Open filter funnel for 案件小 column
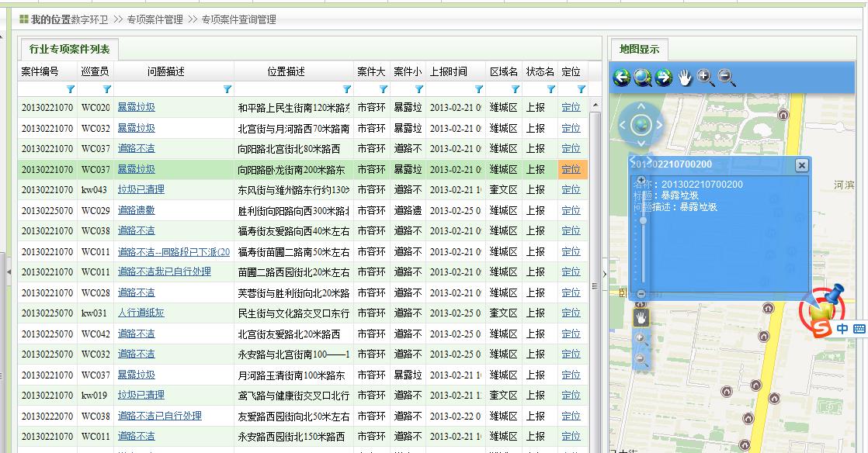The width and height of the screenshot is (868, 453). 419,89
